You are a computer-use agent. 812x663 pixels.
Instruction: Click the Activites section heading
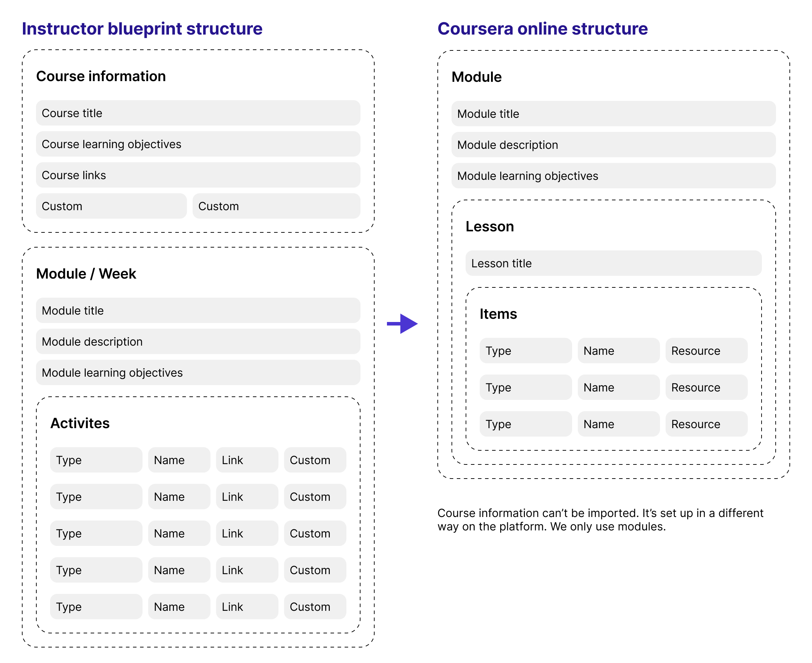[x=80, y=423]
